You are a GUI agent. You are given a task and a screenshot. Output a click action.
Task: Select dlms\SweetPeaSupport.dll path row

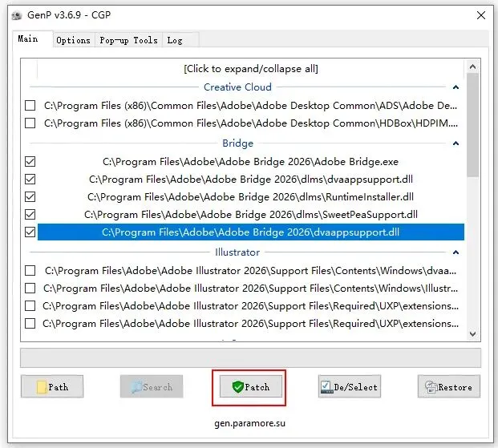(x=250, y=215)
